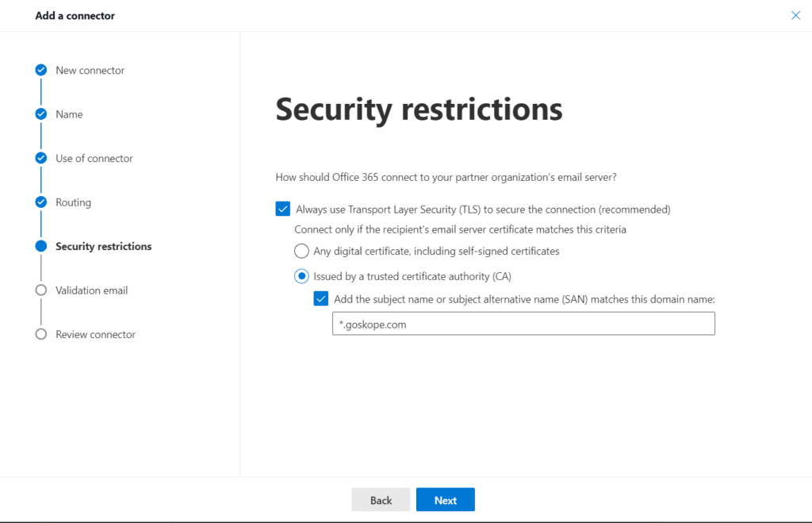Disable the Always use Transport Layer Security checkbox

click(283, 209)
